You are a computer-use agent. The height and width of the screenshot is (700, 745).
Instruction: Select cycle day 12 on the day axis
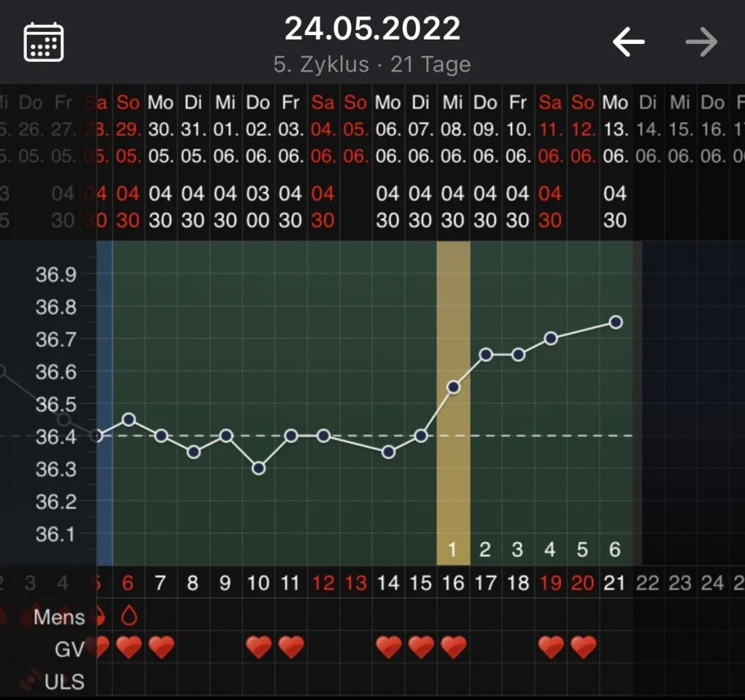coord(323,582)
